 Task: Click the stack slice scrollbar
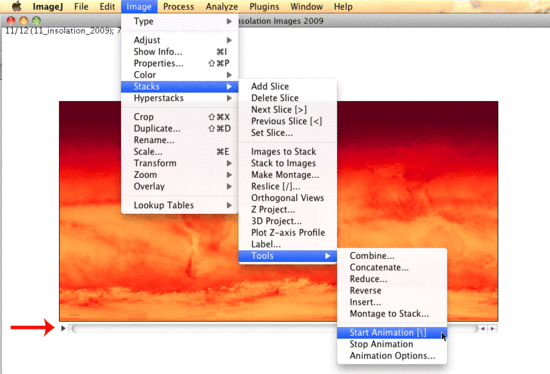click(275, 329)
